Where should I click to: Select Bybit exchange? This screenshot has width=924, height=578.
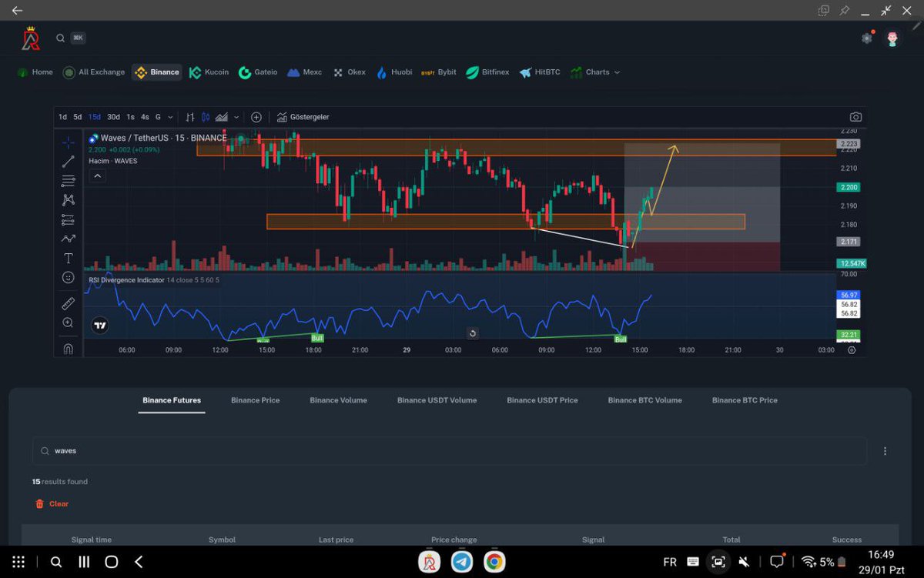[439, 72]
